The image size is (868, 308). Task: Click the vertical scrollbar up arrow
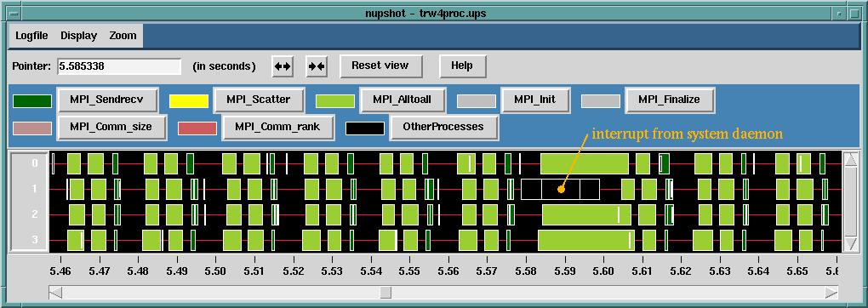tap(850, 160)
